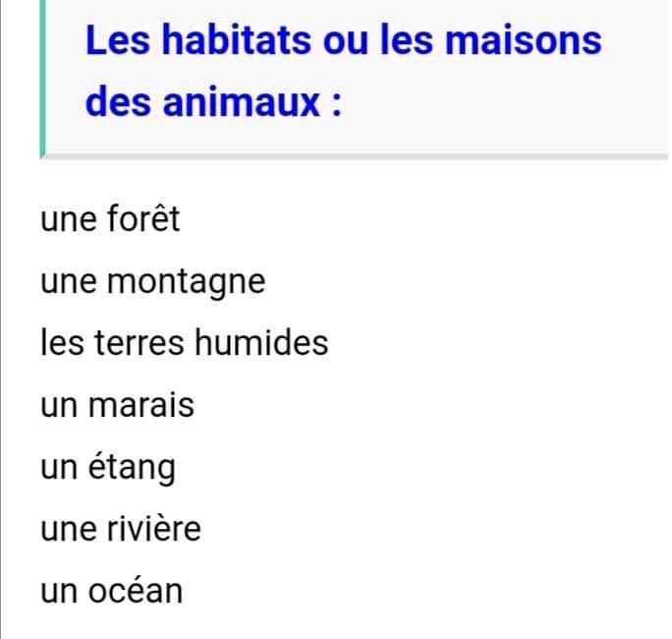
Task: Select the "un étang" list entry
Action: point(108,468)
